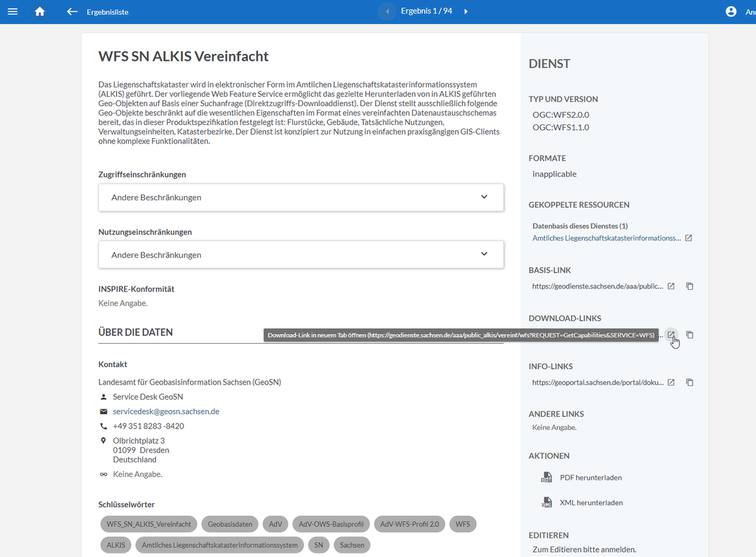
Task: Copy the Download-Link using its copy icon
Action: 689,335
